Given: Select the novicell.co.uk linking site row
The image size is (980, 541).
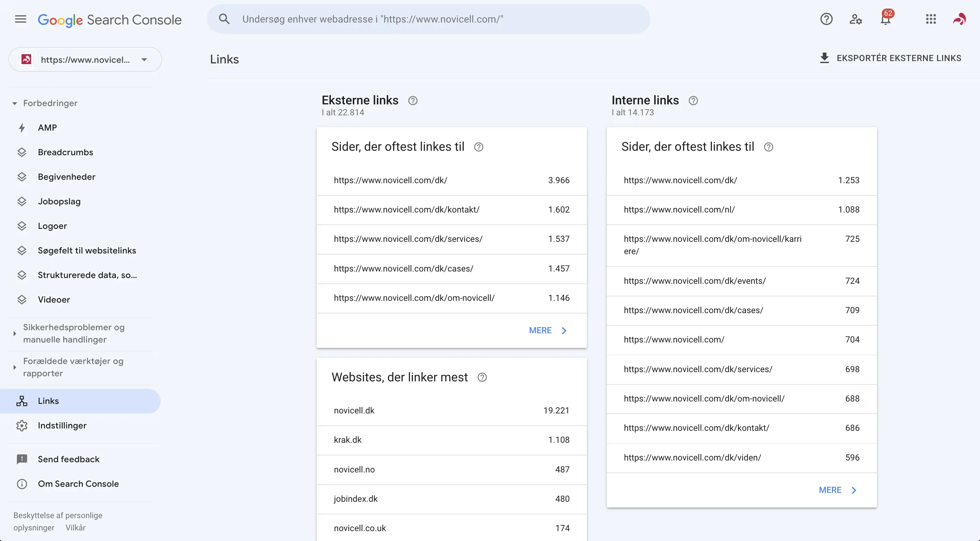Looking at the screenshot, I should tap(451, 528).
